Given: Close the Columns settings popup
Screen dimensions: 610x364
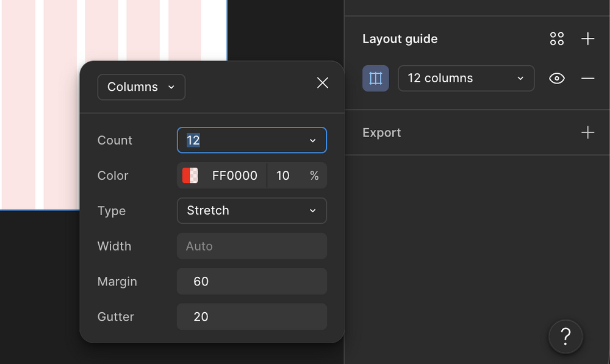Looking at the screenshot, I should (323, 83).
